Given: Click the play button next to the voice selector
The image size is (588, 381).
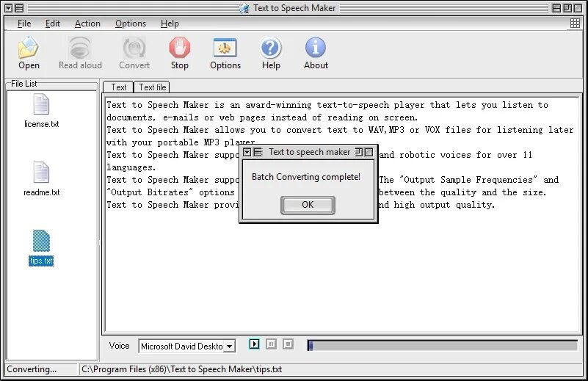Looking at the screenshot, I should click(254, 344).
